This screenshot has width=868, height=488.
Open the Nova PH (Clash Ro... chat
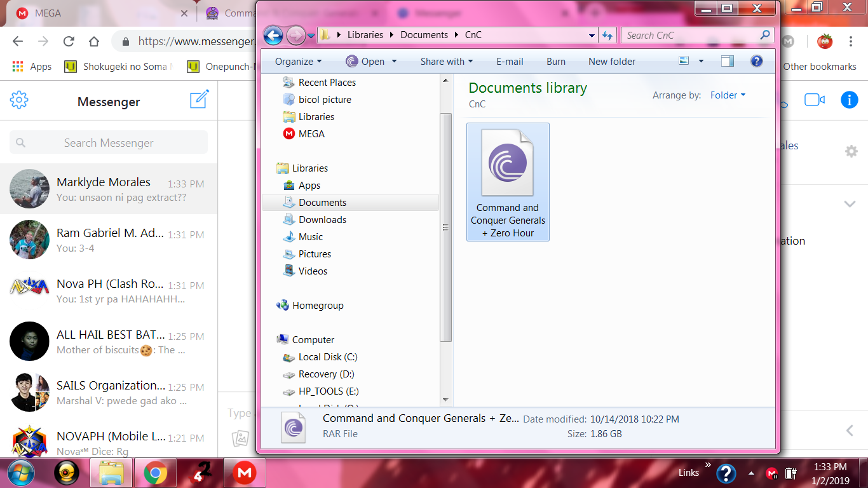point(109,290)
